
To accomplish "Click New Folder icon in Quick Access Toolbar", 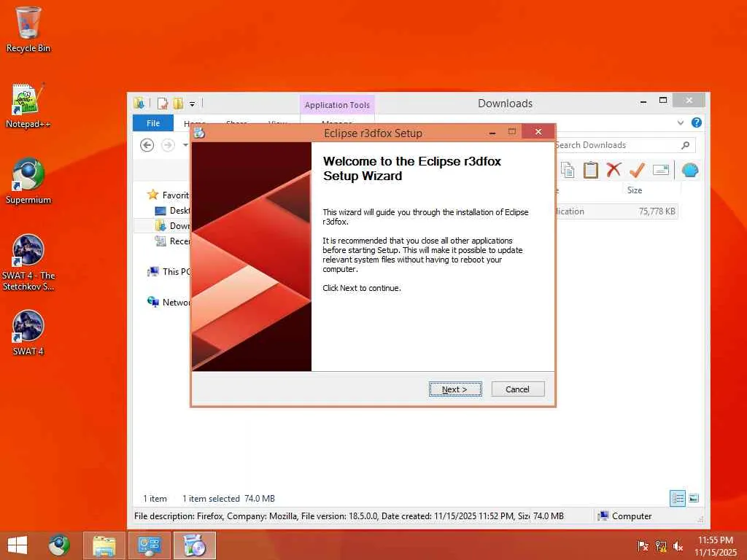I will pyautogui.click(x=178, y=103).
